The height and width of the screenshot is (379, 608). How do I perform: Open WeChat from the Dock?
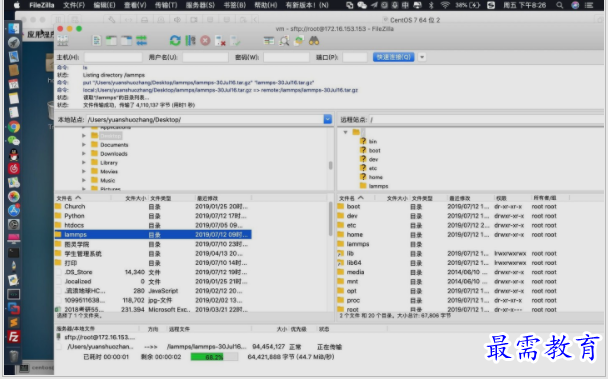point(14,141)
